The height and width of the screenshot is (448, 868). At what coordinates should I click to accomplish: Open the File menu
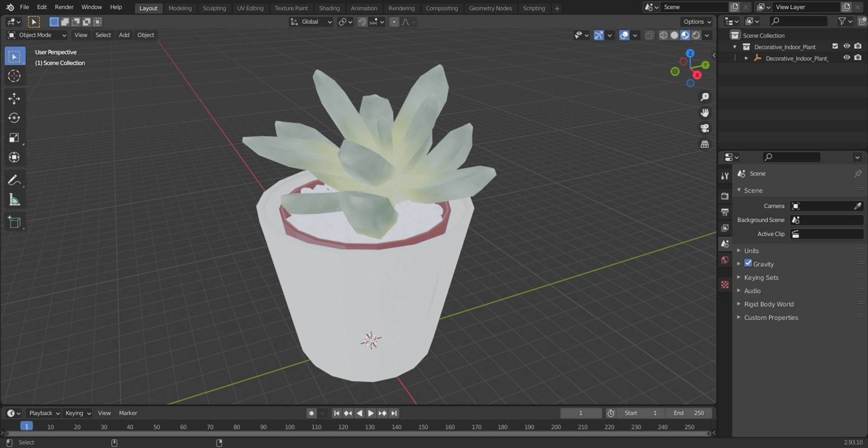[x=24, y=7]
